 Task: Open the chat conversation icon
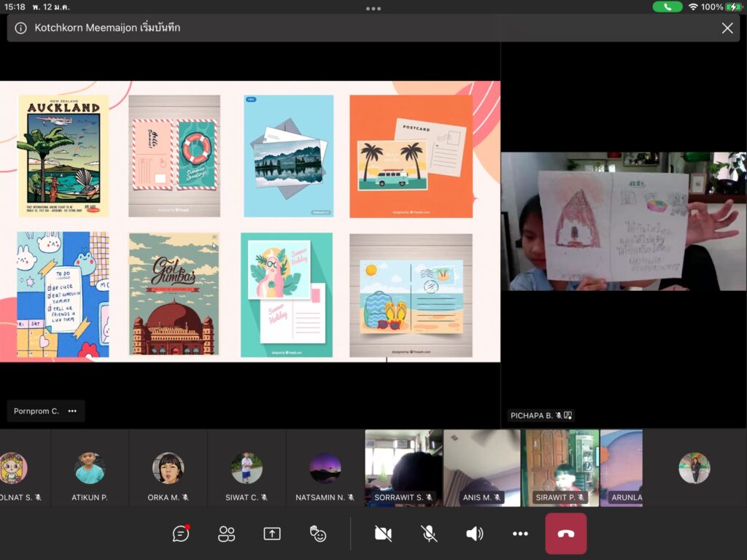pyautogui.click(x=181, y=534)
